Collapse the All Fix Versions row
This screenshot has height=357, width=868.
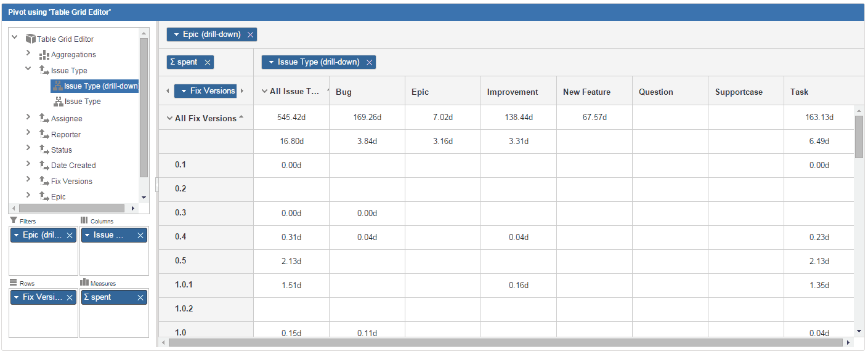tap(170, 117)
